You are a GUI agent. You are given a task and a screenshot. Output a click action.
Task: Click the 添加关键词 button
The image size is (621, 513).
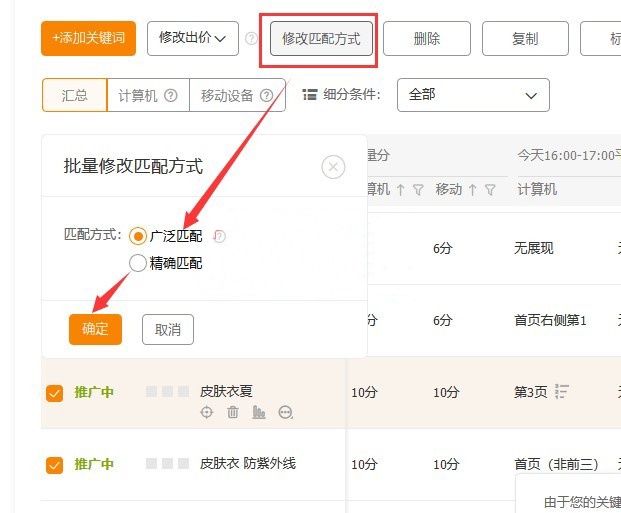88,38
